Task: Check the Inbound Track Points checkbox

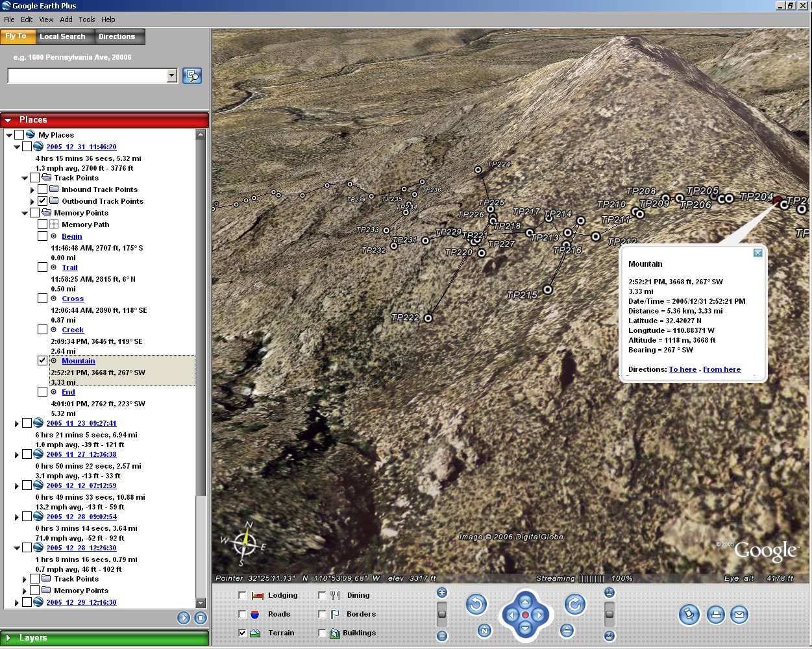Action: [x=42, y=190]
